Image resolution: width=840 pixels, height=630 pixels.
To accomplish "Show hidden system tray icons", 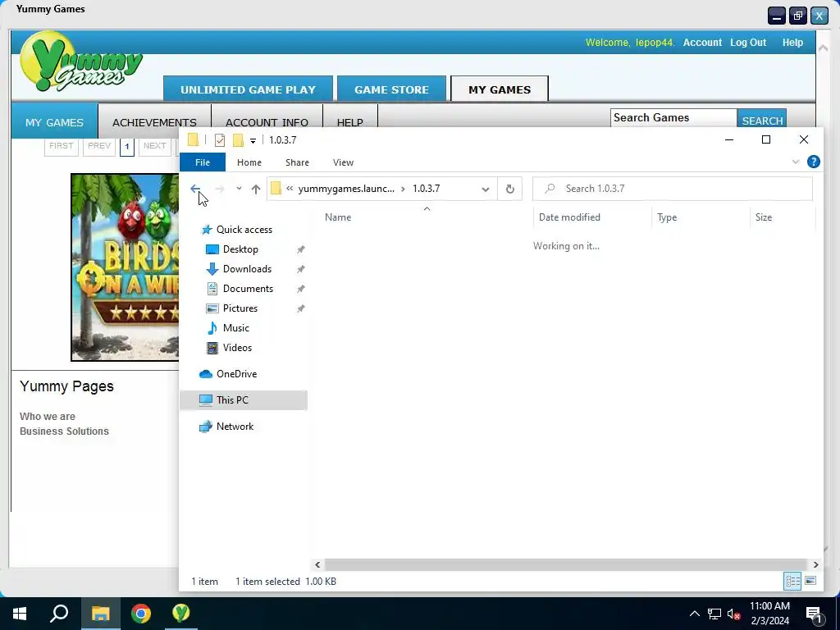I will pyautogui.click(x=694, y=614).
